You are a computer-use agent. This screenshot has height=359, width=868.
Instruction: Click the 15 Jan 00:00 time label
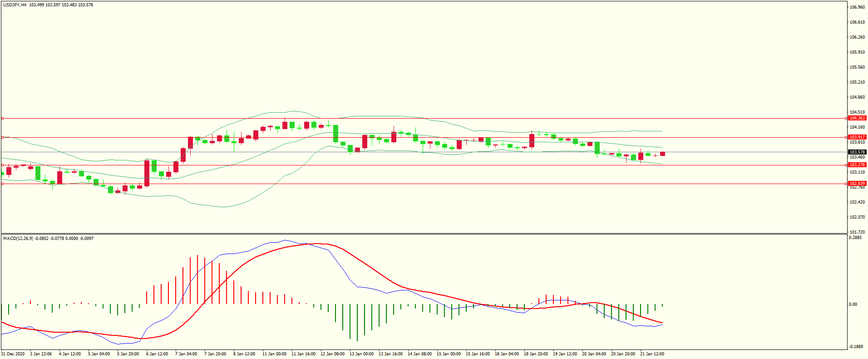449,354
